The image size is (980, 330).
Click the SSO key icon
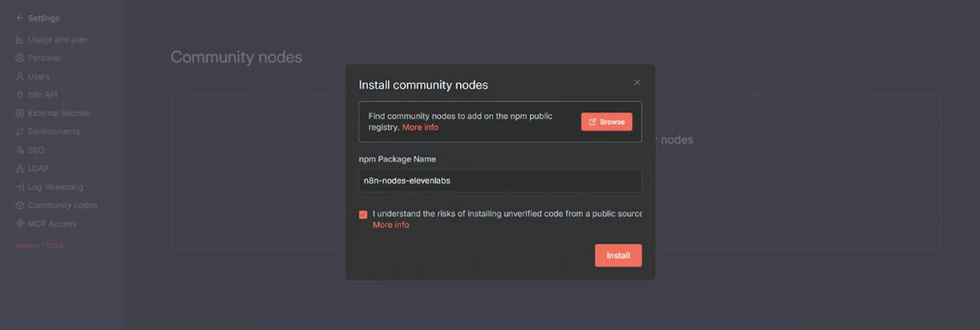(20, 150)
